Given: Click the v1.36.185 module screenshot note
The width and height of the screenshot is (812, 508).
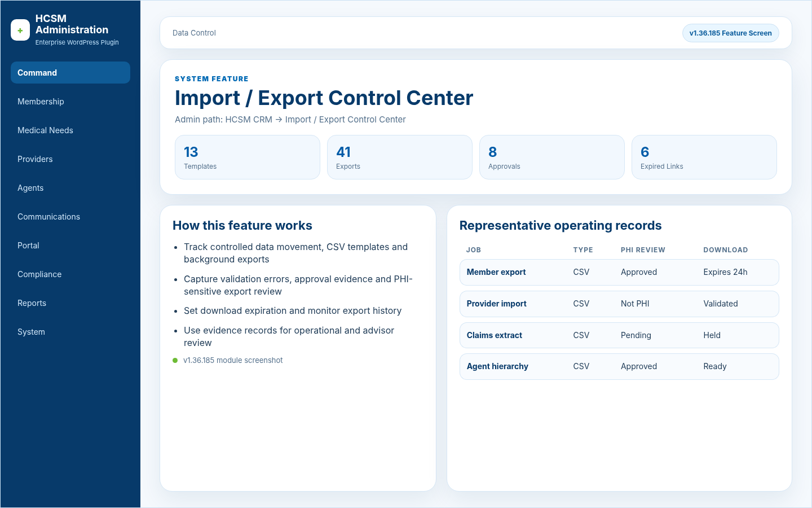Looking at the screenshot, I should [233, 361].
